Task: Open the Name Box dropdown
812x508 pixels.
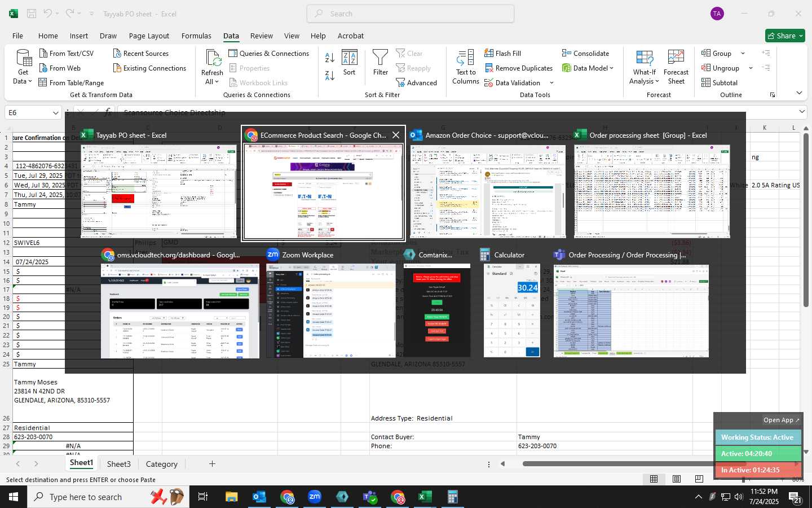Action: (x=55, y=113)
